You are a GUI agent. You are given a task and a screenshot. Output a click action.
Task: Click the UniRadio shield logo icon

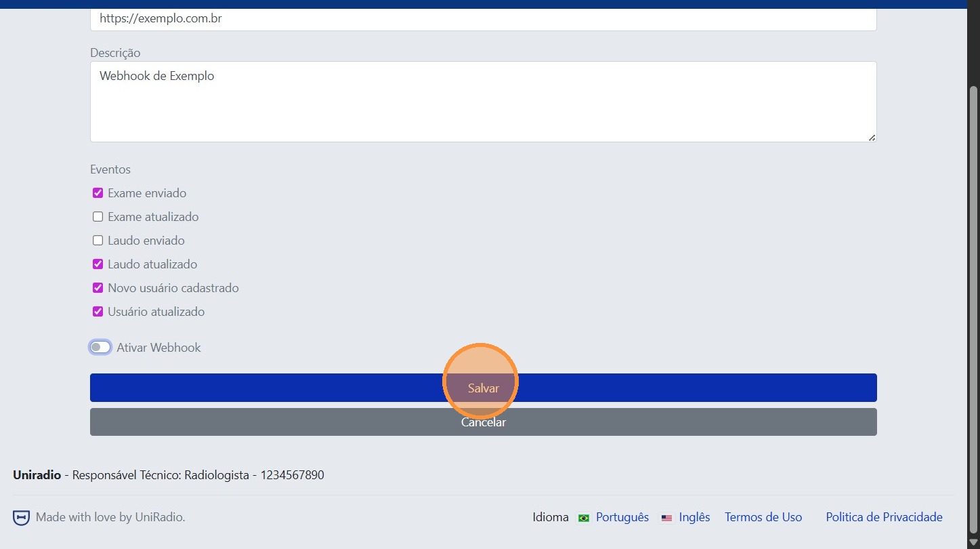[x=21, y=518]
